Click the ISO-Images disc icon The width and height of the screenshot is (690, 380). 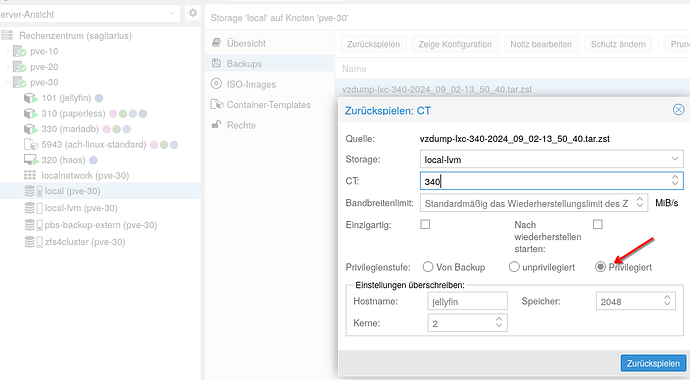pos(216,84)
